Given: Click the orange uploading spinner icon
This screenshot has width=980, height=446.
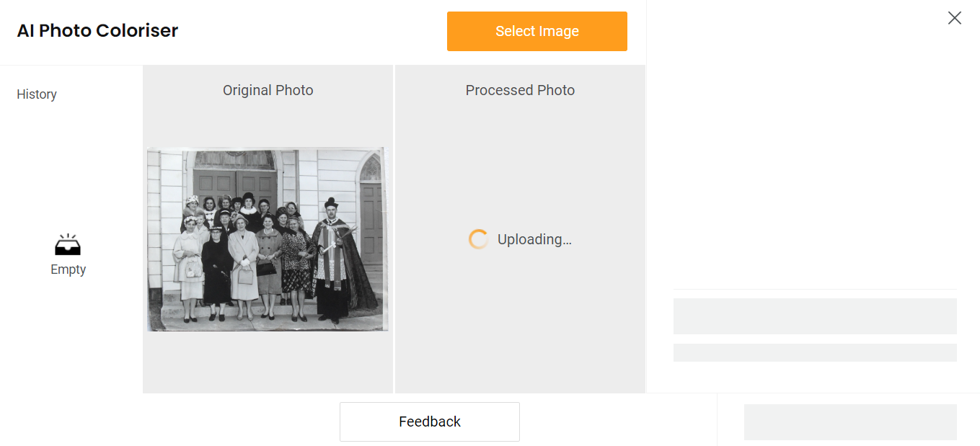Looking at the screenshot, I should click(x=478, y=239).
